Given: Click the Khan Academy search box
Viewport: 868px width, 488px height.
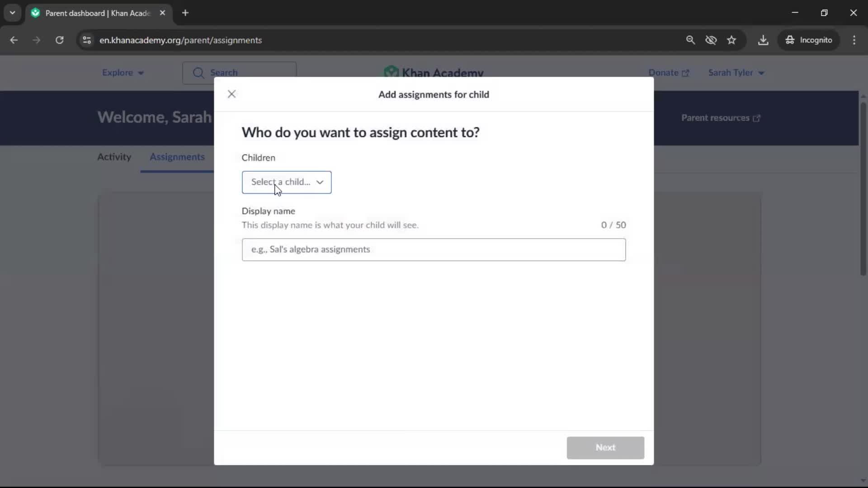Looking at the screenshot, I should tap(239, 73).
